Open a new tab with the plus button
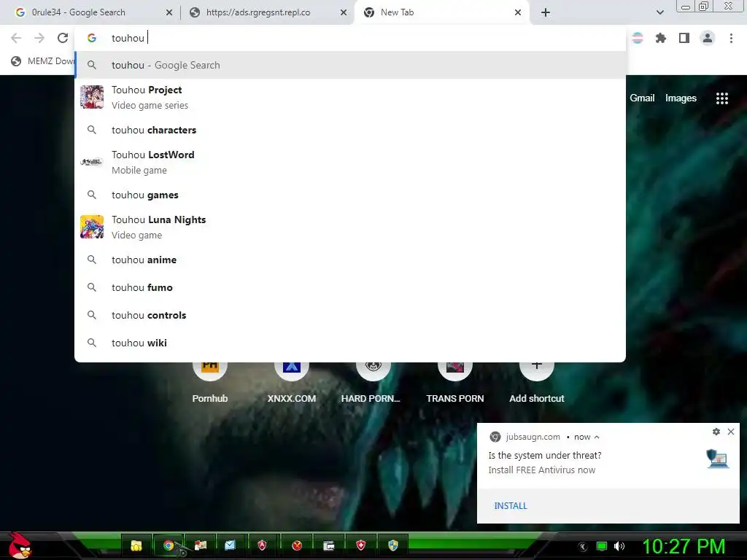The height and width of the screenshot is (560, 747). point(546,12)
